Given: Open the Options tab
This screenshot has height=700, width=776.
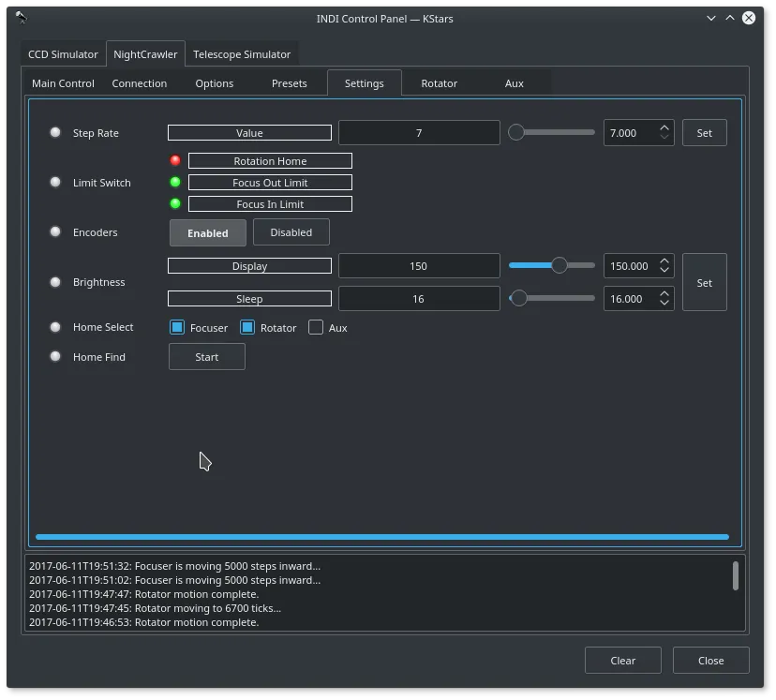Looking at the screenshot, I should click(x=215, y=83).
